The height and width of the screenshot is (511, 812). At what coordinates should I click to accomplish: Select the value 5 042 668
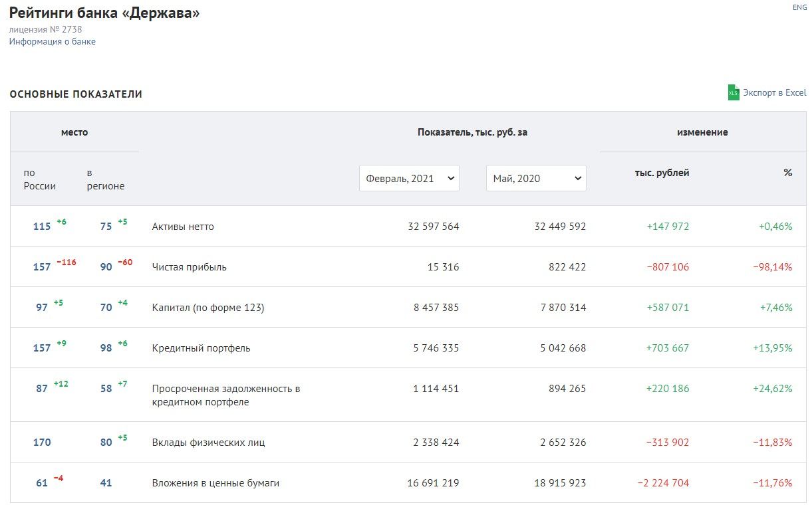point(563,348)
